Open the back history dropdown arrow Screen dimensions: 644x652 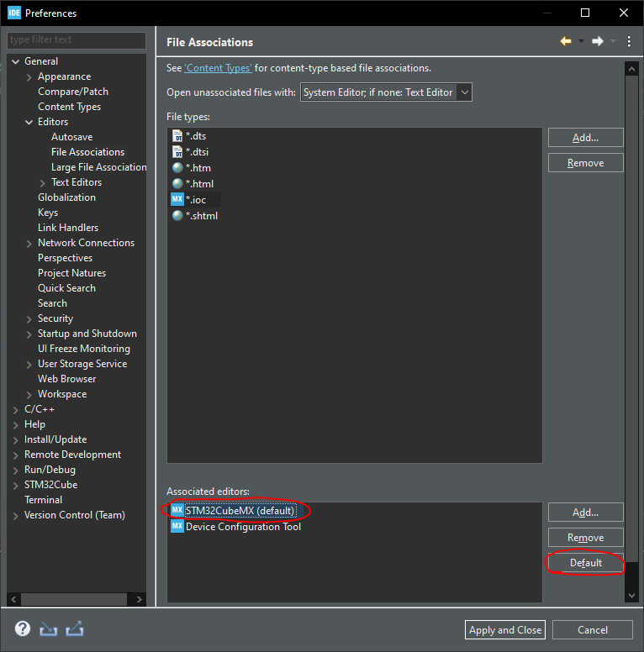coord(581,41)
